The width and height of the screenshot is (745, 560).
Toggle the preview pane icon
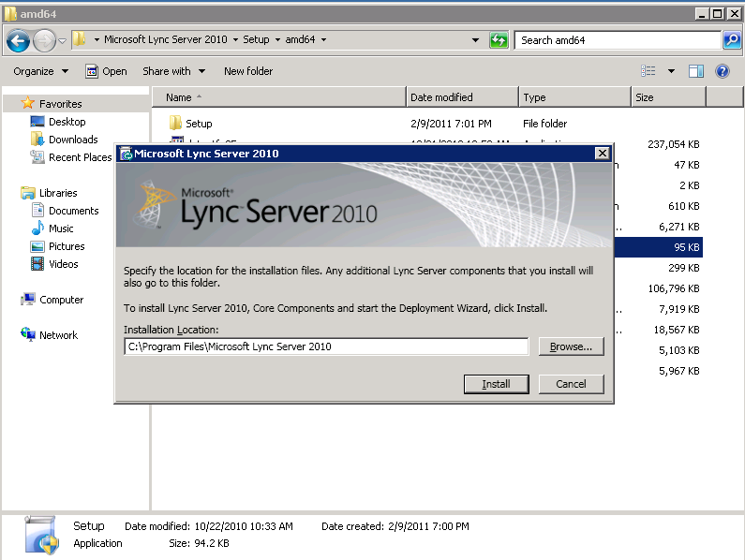(x=696, y=71)
